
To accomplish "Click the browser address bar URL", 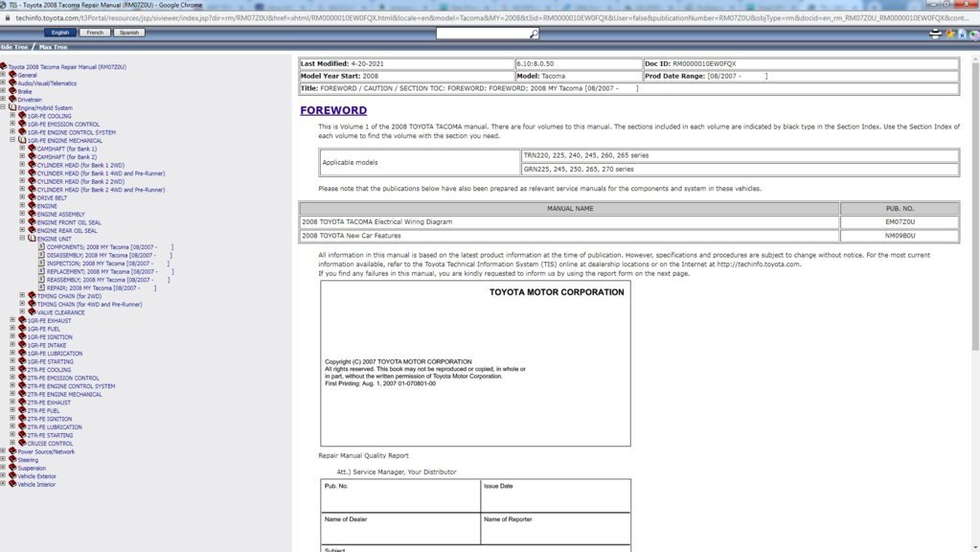I will pos(491,18).
